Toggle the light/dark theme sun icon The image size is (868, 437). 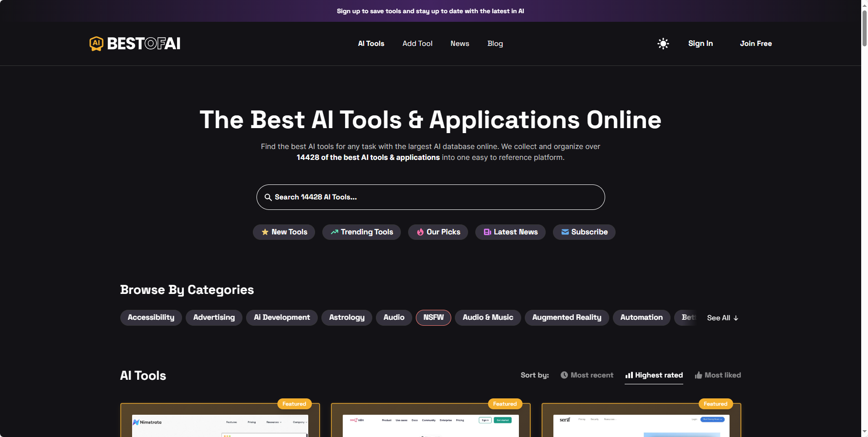coord(663,44)
